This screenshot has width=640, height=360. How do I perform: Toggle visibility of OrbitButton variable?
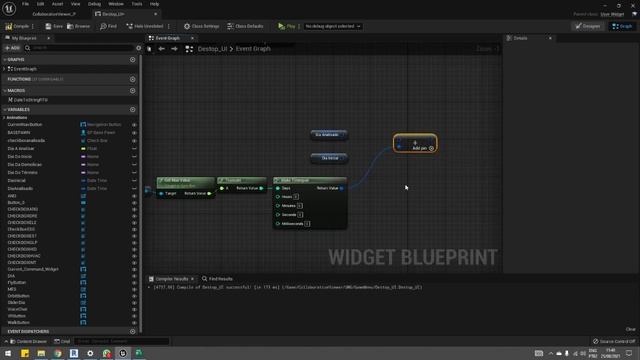[x=134, y=296]
